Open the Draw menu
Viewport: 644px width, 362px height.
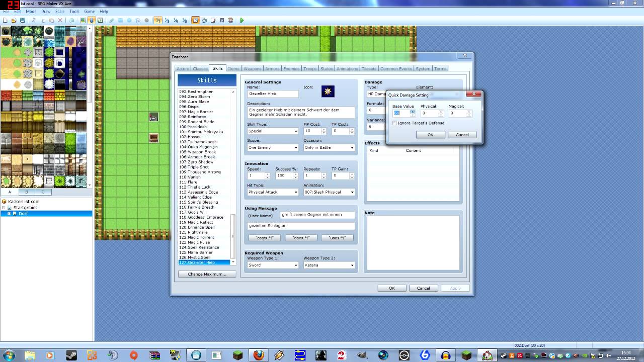(46, 11)
